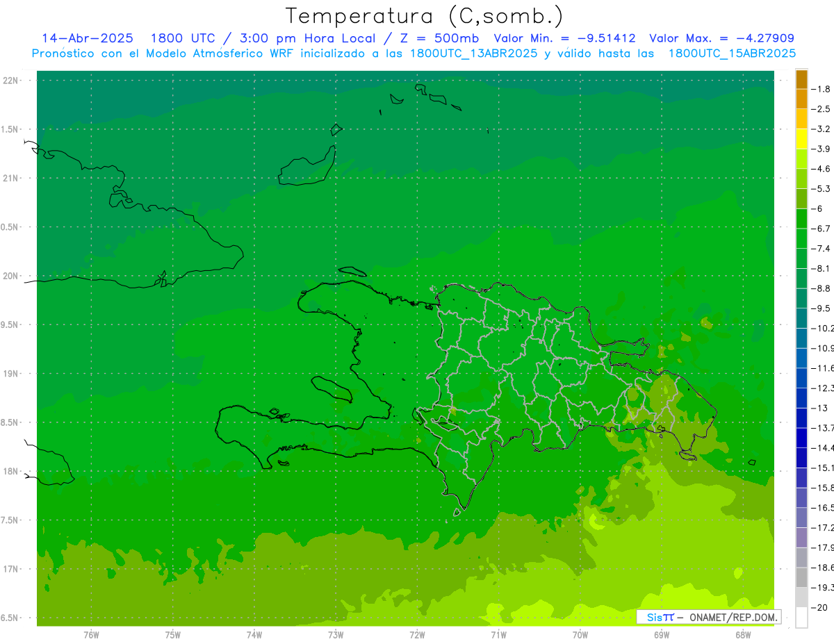Click the "75W" longitude label
The height and width of the screenshot is (644, 834).
tap(173, 635)
